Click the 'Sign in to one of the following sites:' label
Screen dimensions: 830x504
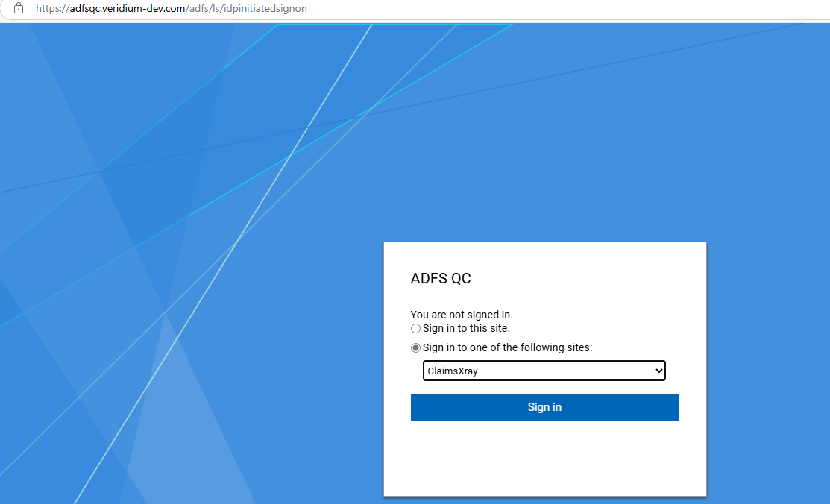pos(507,348)
